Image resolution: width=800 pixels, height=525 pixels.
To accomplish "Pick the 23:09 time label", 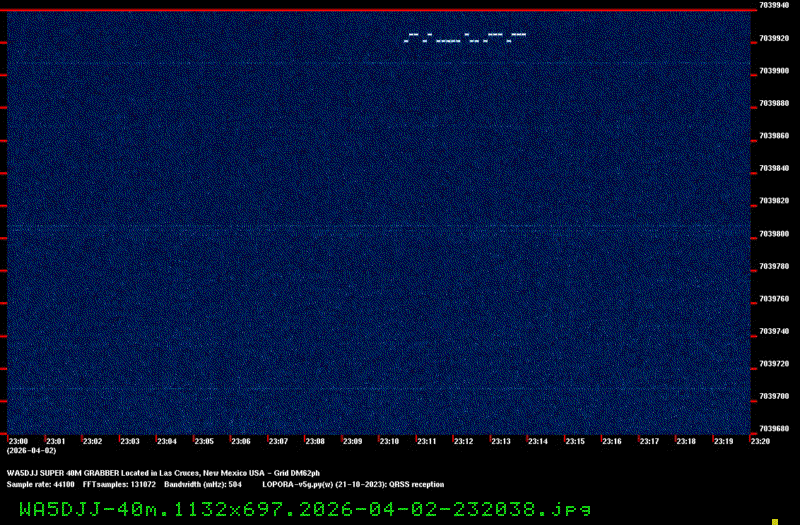I will click(353, 441).
